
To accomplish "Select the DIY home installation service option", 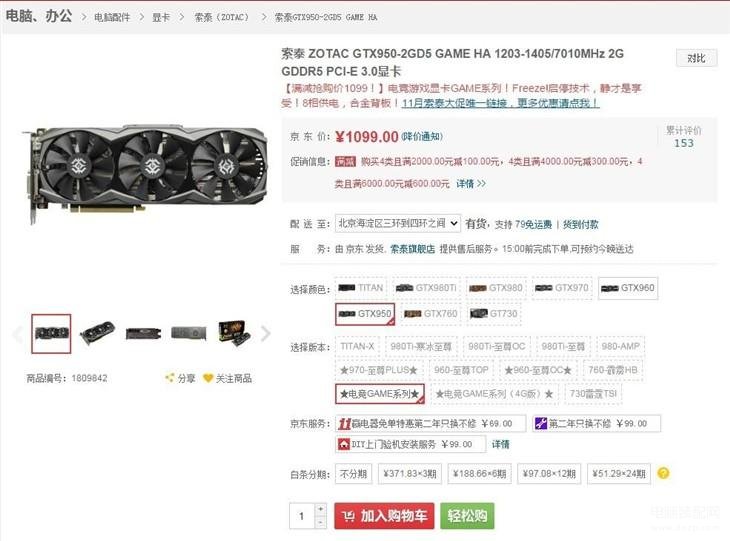I will pos(410,444).
